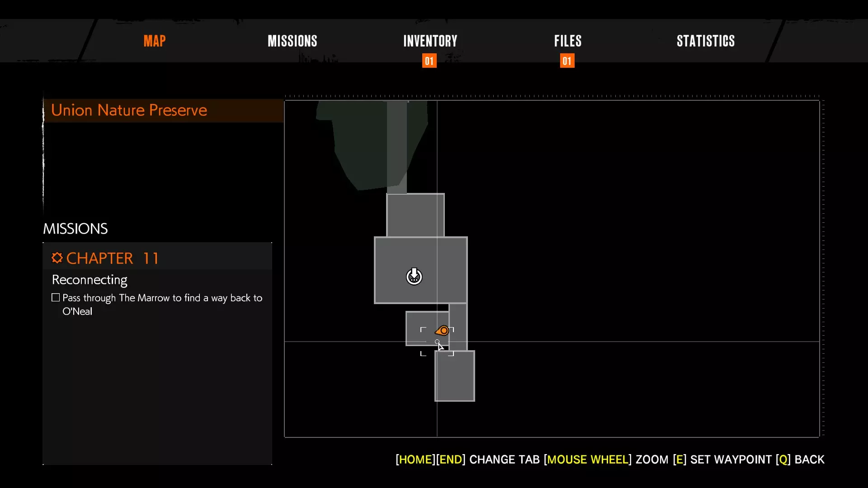The height and width of the screenshot is (488, 868).
Task: Click the Chapter 11 mission gear icon
Action: (57, 258)
